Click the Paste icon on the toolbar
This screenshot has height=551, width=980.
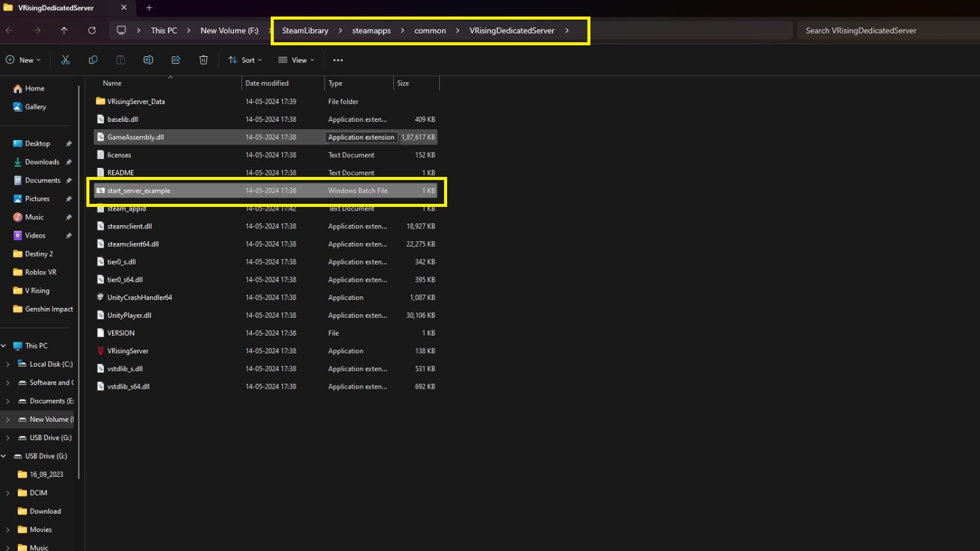120,59
